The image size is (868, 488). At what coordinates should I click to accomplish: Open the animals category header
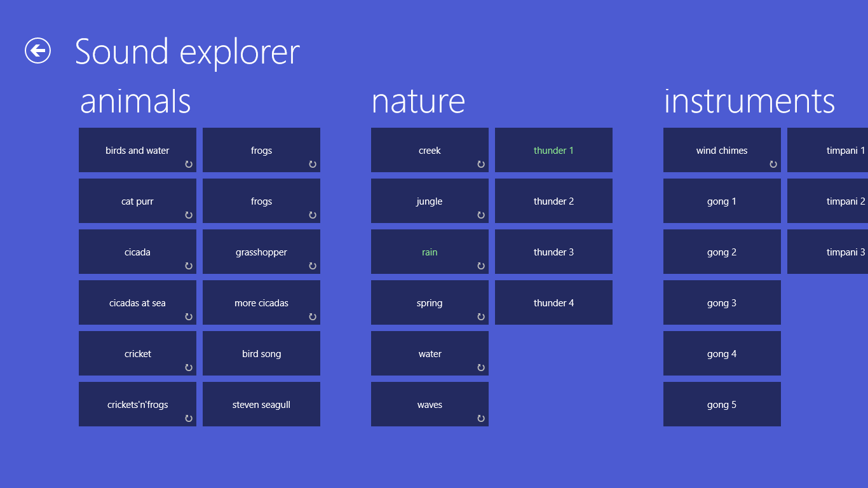pos(135,102)
